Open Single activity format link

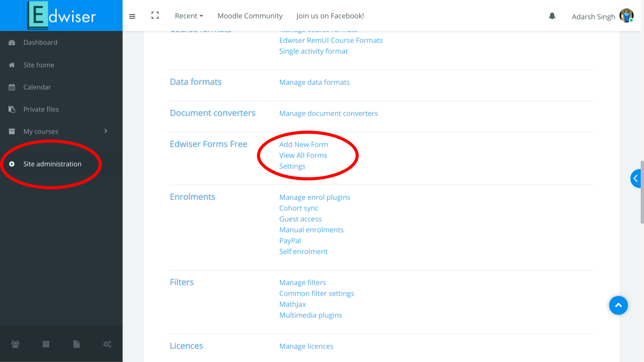pyautogui.click(x=314, y=51)
